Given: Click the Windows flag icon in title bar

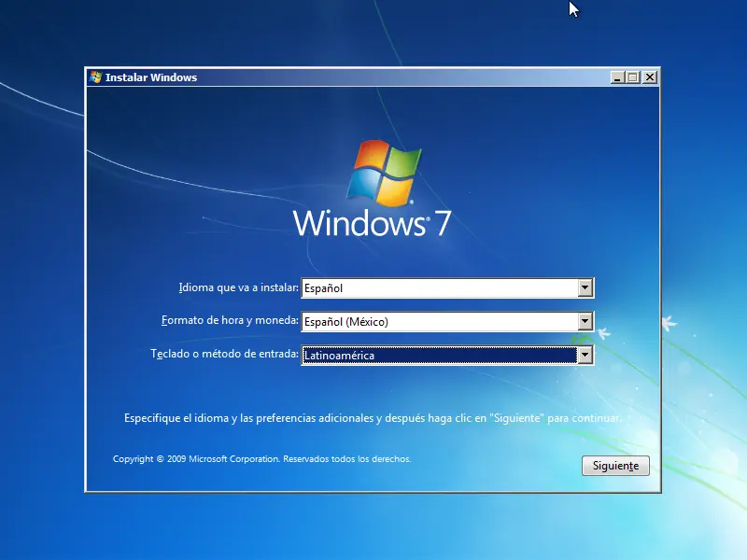Looking at the screenshot, I should point(95,77).
